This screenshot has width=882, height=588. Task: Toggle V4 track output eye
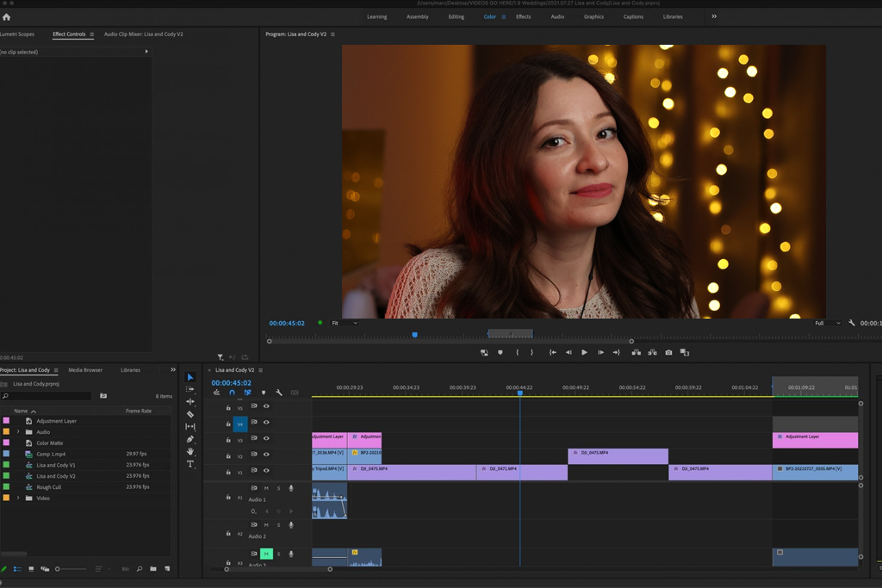[x=267, y=422]
